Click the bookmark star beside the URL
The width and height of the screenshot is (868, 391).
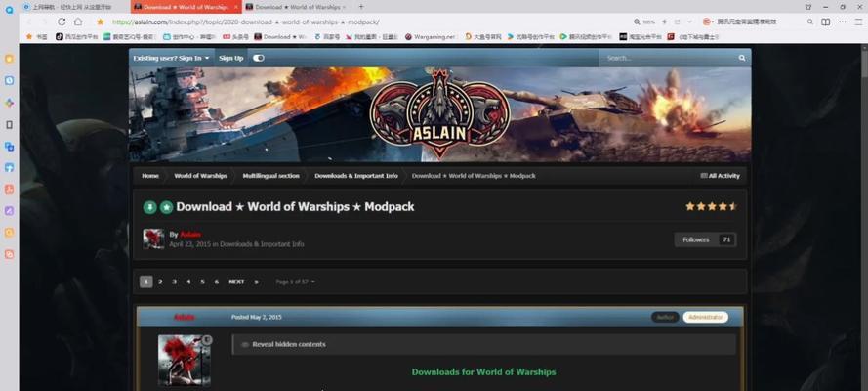pos(101,22)
